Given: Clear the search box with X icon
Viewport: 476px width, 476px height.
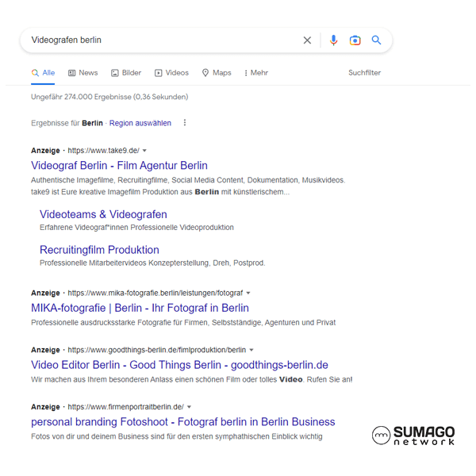Looking at the screenshot, I should 307,40.
